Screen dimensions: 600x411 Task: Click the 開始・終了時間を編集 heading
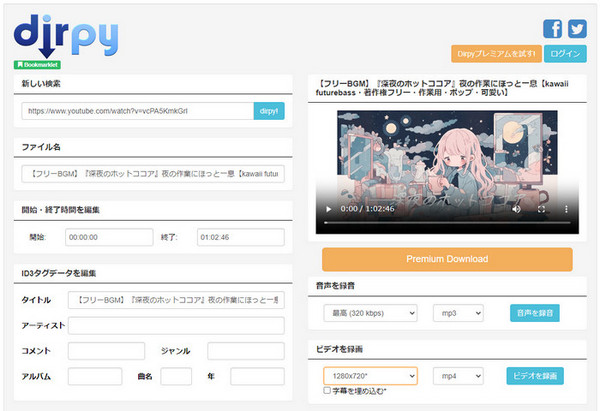(60, 210)
